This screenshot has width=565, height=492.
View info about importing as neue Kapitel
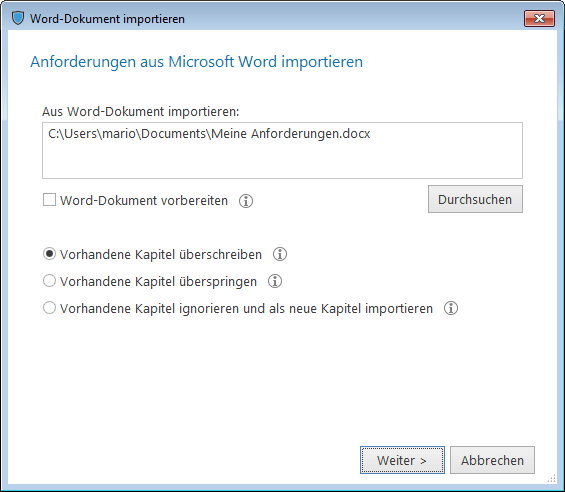451,308
